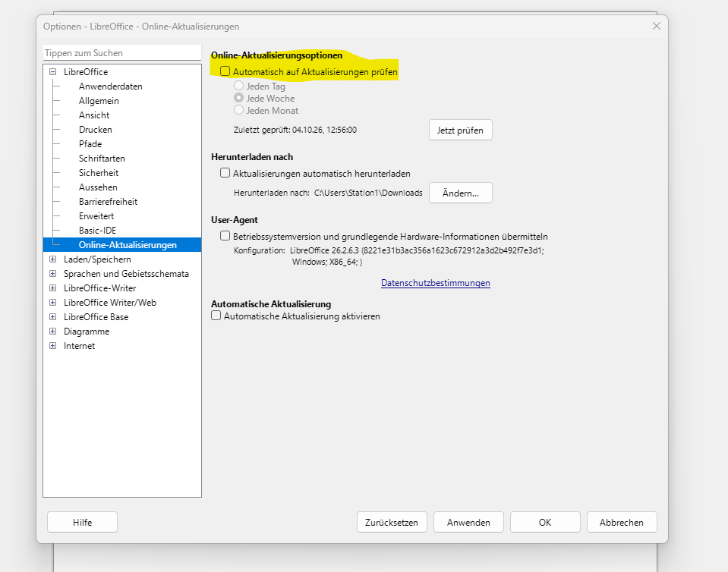Collapse the LibreOffice tree node
The width and height of the screenshot is (728, 572).
pyautogui.click(x=53, y=72)
